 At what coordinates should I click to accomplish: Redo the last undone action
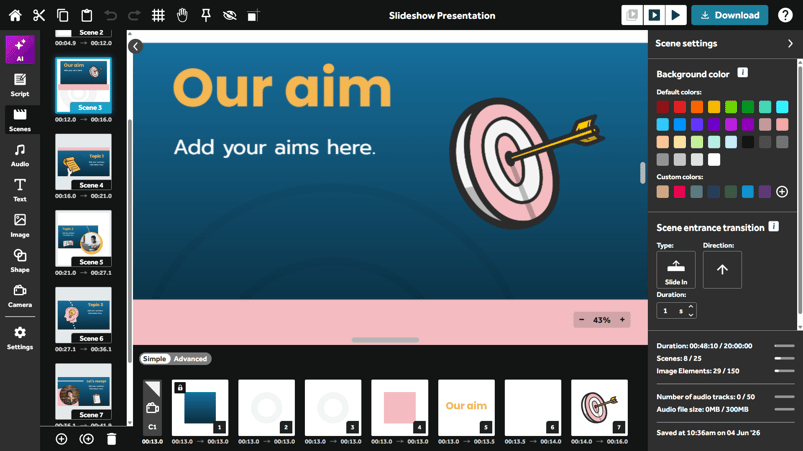click(134, 15)
